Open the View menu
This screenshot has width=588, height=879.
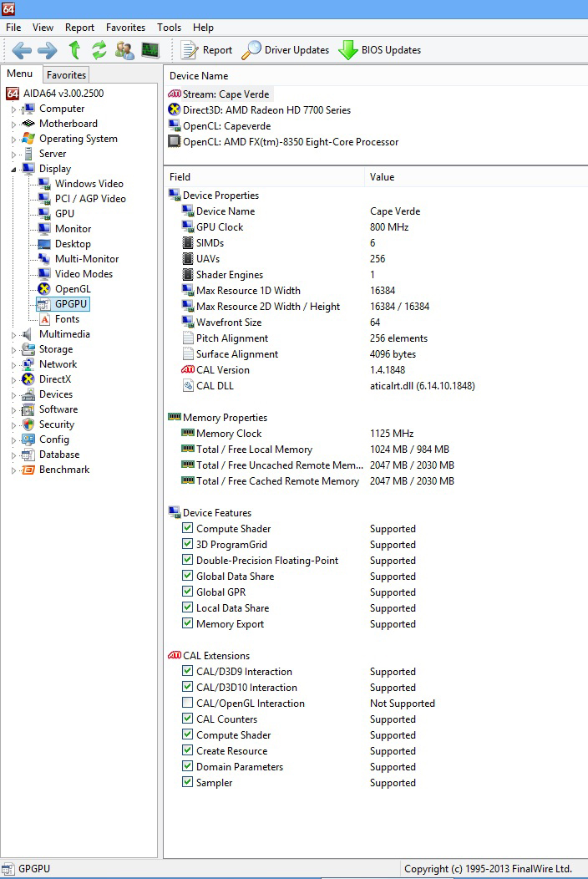(x=43, y=28)
